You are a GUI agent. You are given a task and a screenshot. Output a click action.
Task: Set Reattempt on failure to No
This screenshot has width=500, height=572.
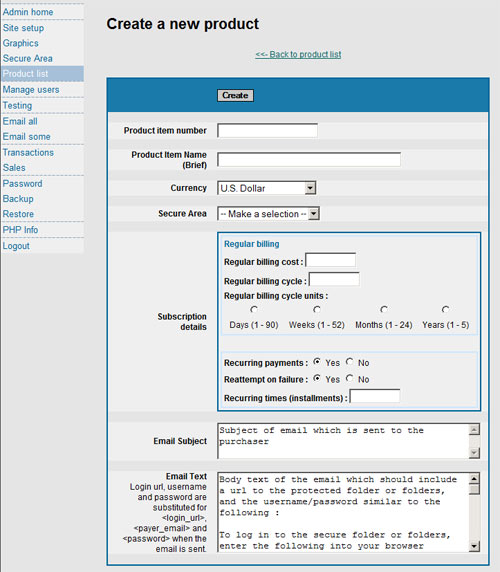pyautogui.click(x=349, y=378)
